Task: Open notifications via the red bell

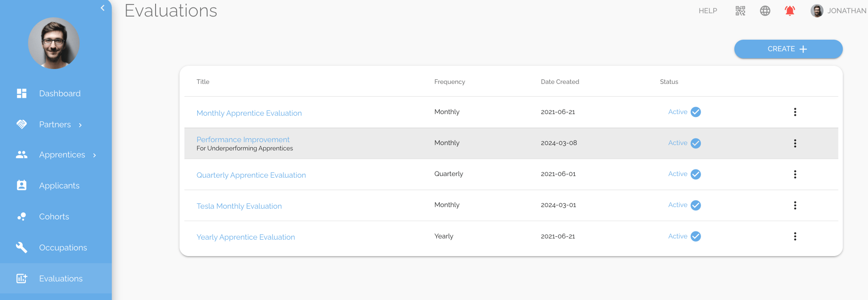Action: tap(790, 11)
